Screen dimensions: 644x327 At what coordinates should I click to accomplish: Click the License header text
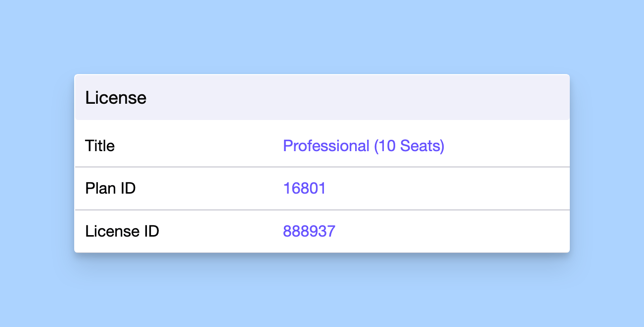[x=116, y=98]
